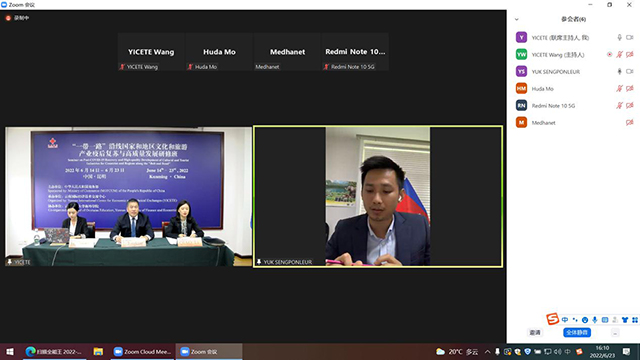Click Medhanet video tile

point(287,52)
